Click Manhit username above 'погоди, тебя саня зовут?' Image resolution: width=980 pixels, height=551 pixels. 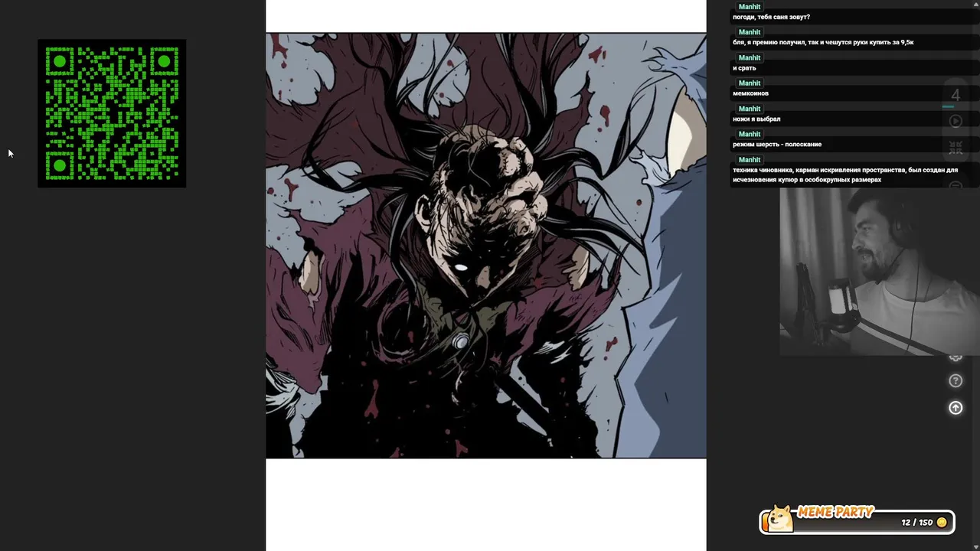pyautogui.click(x=750, y=6)
